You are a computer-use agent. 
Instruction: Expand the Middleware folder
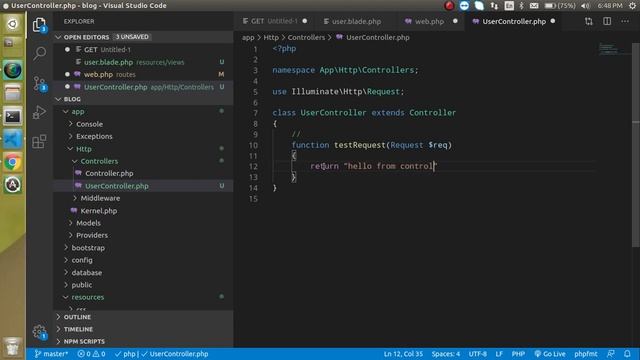(143, 198)
